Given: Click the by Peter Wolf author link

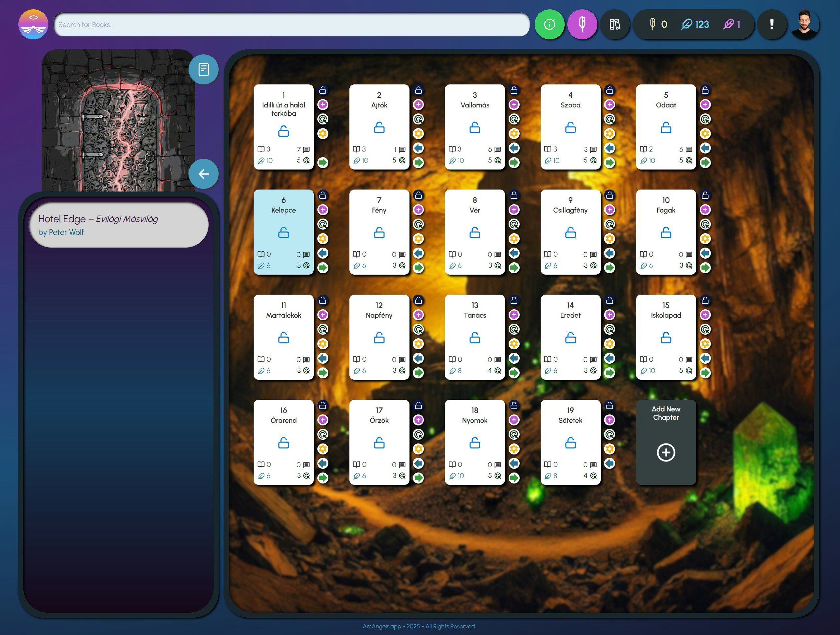Looking at the screenshot, I should pos(61,232).
